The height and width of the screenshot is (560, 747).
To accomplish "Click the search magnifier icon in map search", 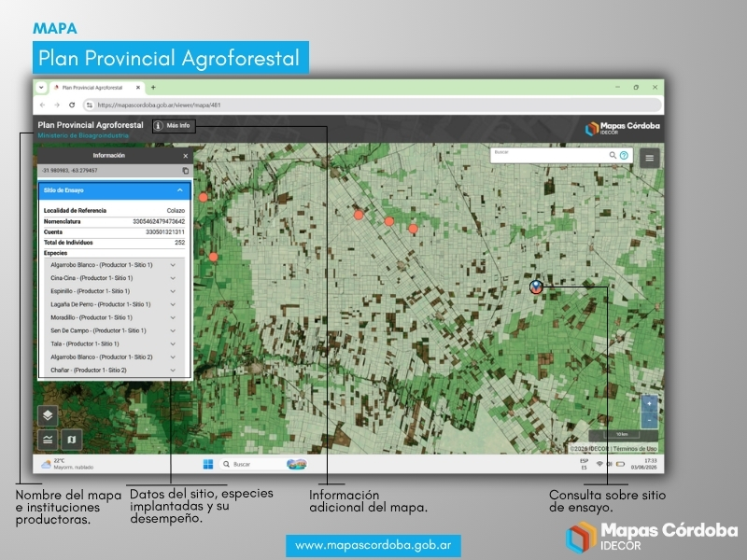I will (x=613, y=155).
